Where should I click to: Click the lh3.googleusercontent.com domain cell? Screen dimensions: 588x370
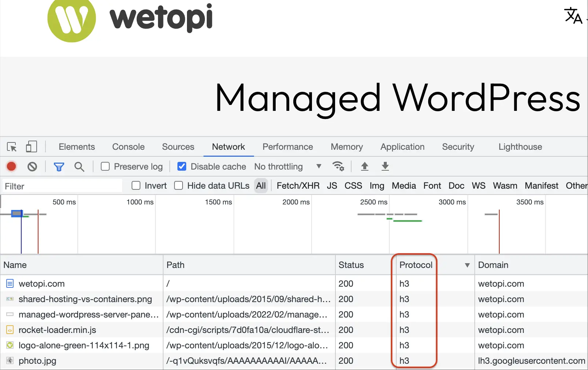click(532, 361)
